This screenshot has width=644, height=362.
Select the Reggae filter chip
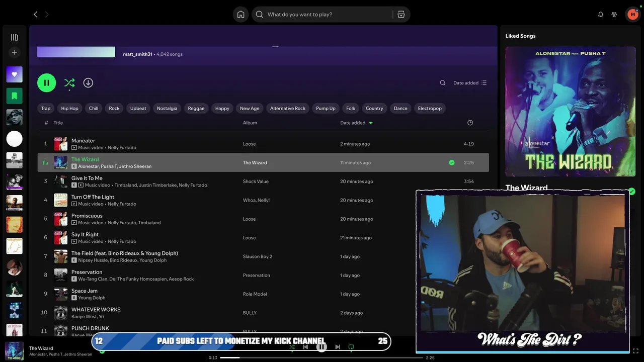[196, 108]
